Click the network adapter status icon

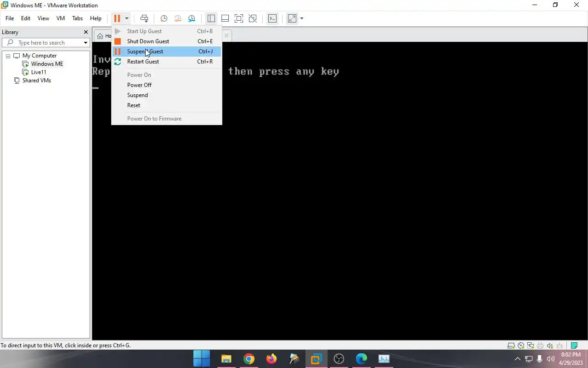(x=531, y=346)
